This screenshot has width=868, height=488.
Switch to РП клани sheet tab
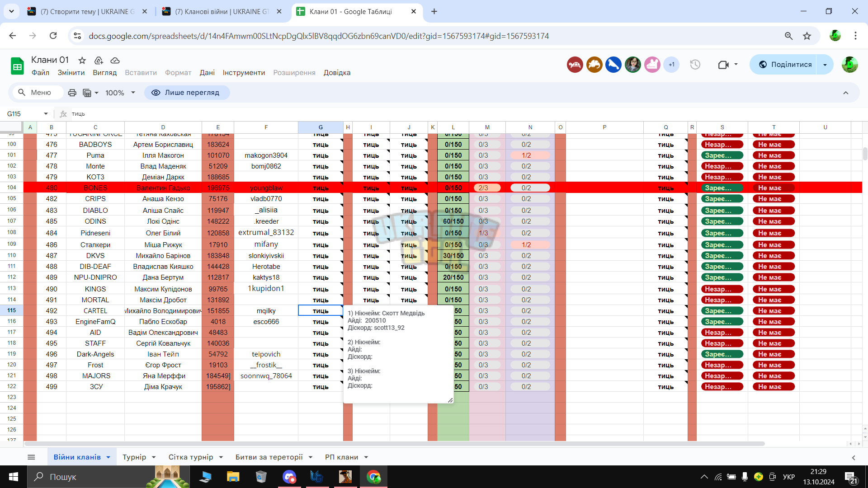pos(341,457)
